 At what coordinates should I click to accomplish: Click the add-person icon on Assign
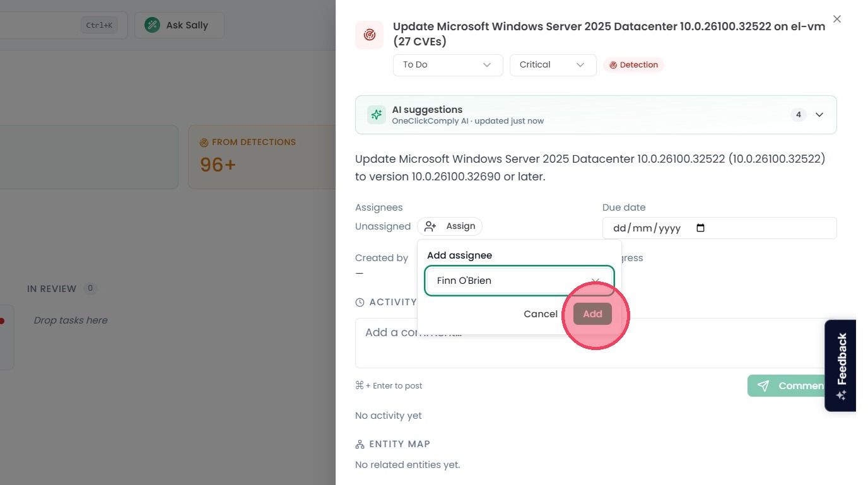430,226
